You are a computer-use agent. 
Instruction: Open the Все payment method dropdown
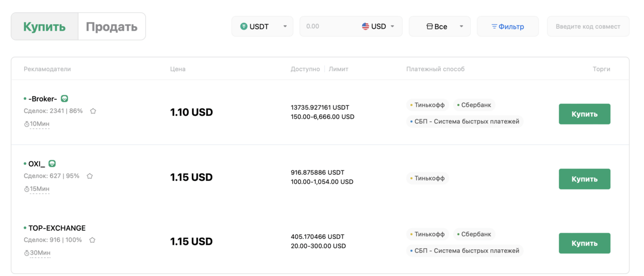tap(440, 26)
